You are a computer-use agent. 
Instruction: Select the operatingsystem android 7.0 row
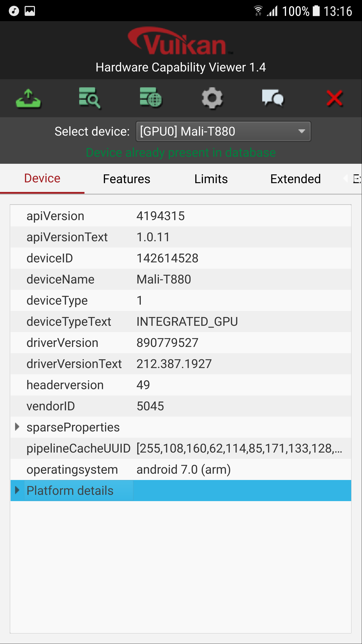181,470
